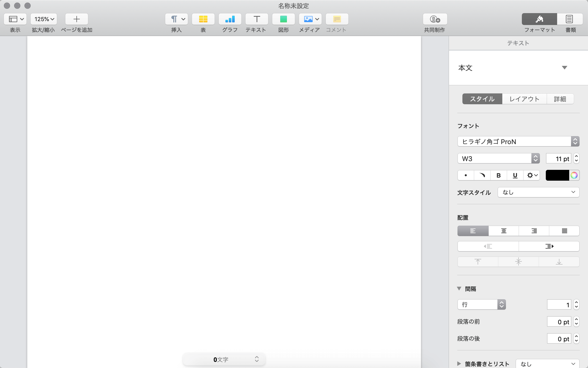
Task: Open the W3 font weight dropdown
Action: point(499,159)
